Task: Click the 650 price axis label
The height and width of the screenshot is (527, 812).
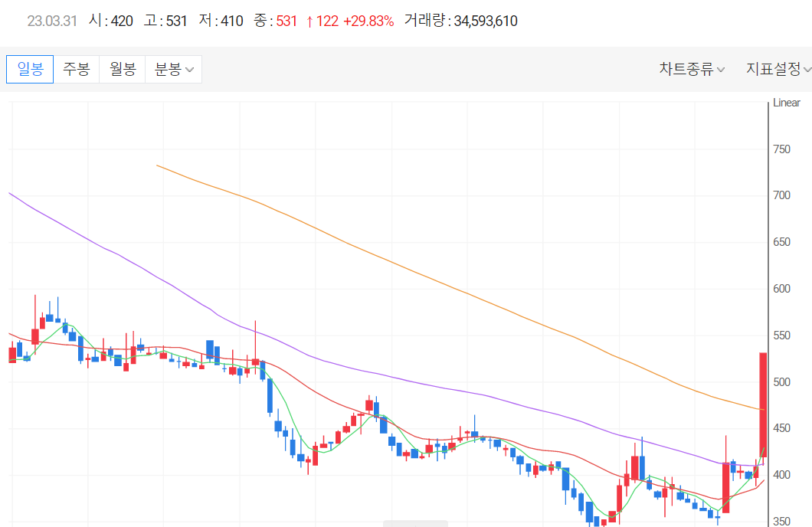Action: point(781,242)
